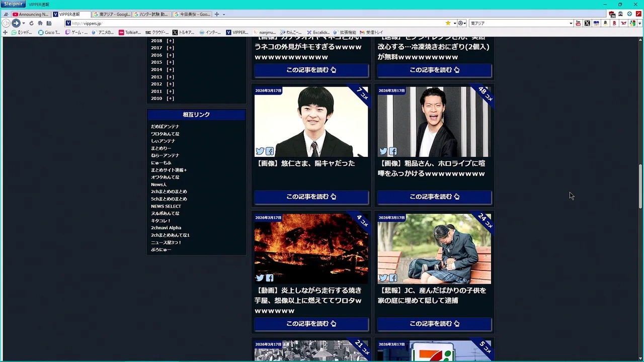Open the red Sleipnir extension icon

pyautogui.click(x=638, y=14)
